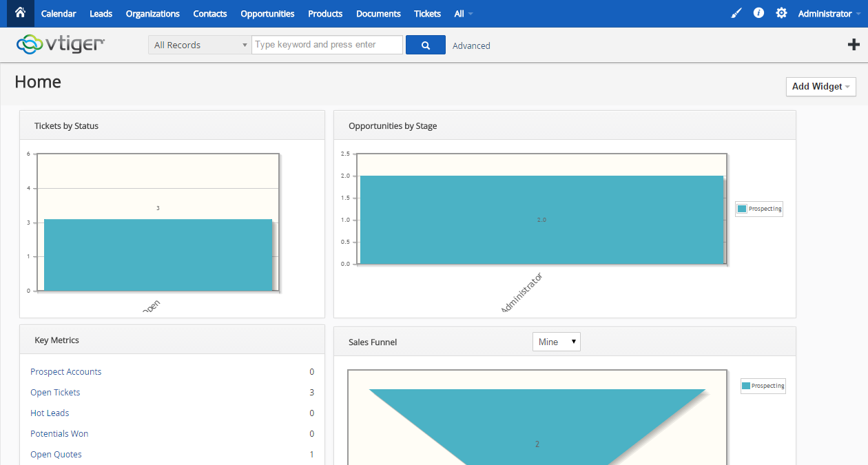Click the Opportunities by Stage widget title
Viewport: 868px width, 465px height.
click(393, 126)
